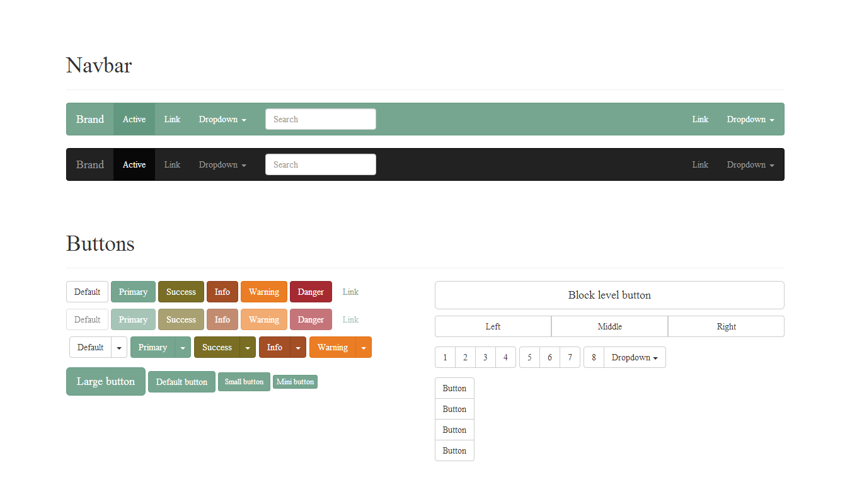The image size is (857, 504).
Task: Select Left in justified button group
Action: point(493,326)
